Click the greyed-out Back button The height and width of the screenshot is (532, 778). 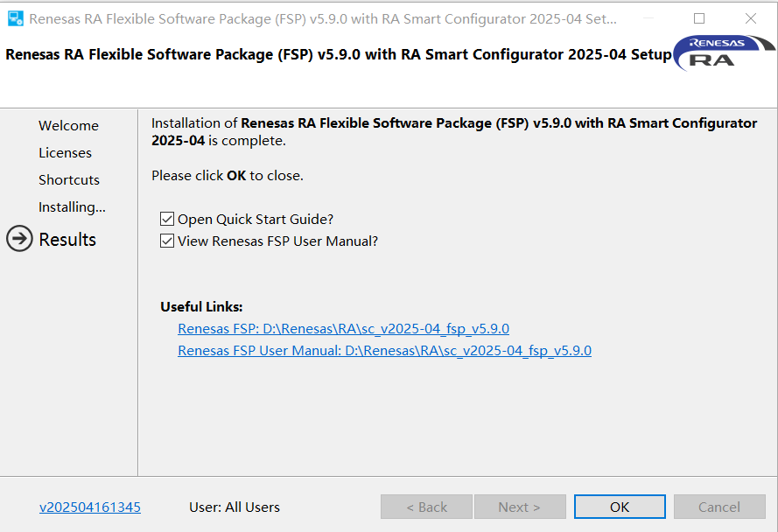[x=426, y=507]
